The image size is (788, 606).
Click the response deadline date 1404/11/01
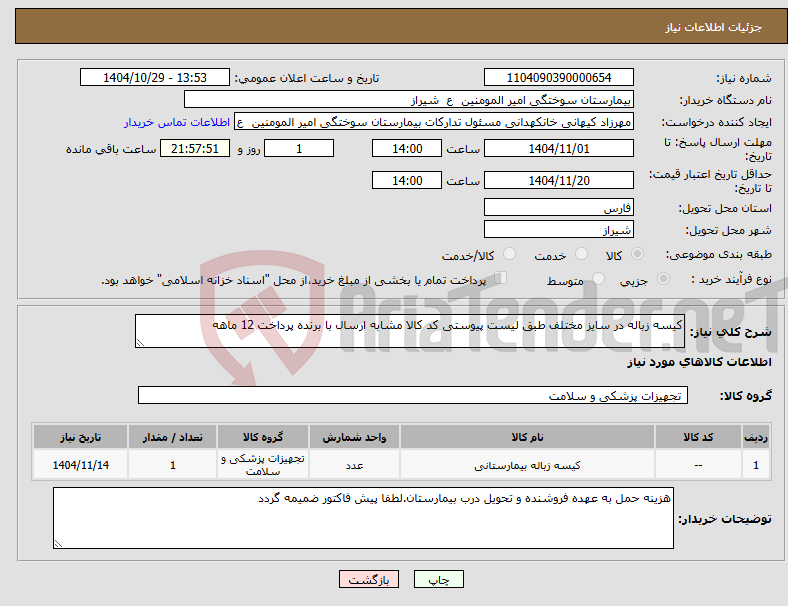coord(558,148)
